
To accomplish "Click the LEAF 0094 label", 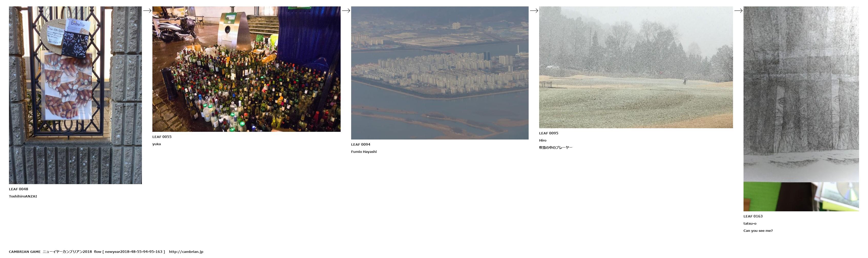I will coord(361,145).
